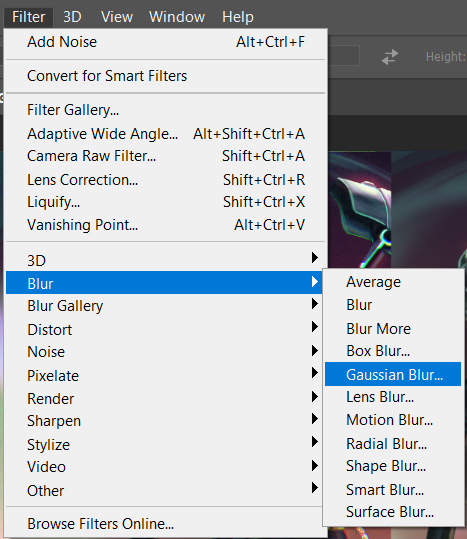This screenshot has width=467, height=539.
Task: Open the View menu
Action: [117, 17]
